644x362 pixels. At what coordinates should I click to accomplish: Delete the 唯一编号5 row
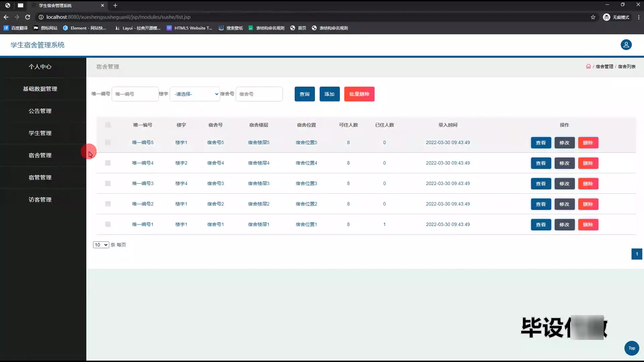(x=588, y=143)
